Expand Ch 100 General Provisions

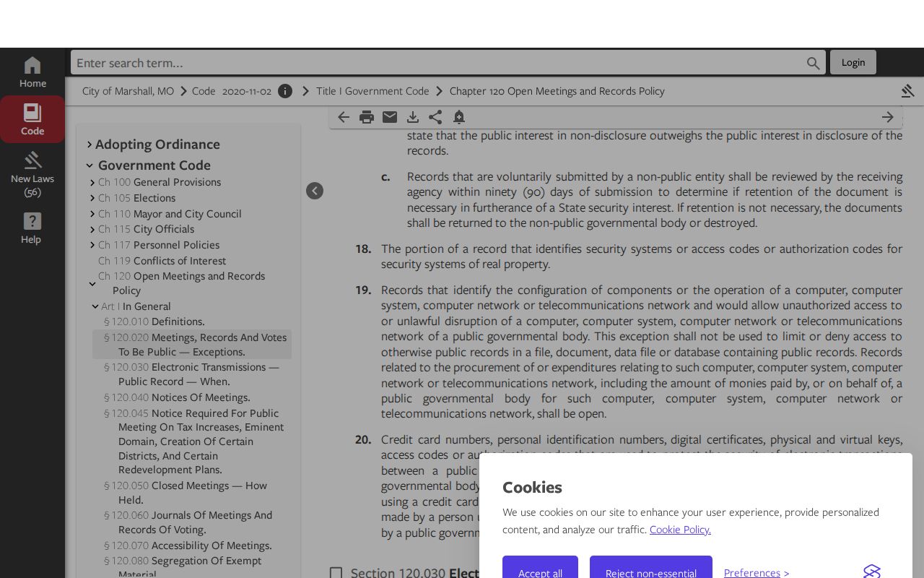tap(92, 183)
